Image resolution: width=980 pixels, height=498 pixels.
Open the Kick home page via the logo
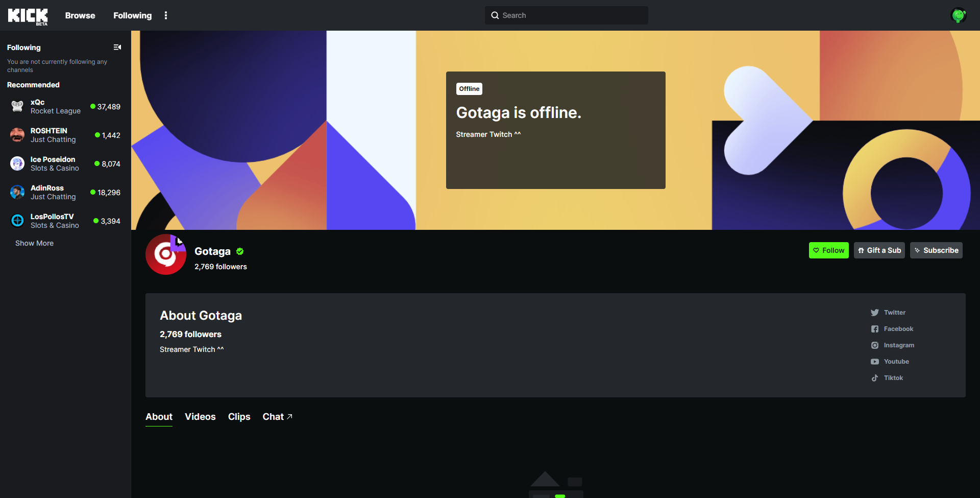[28, 15]
